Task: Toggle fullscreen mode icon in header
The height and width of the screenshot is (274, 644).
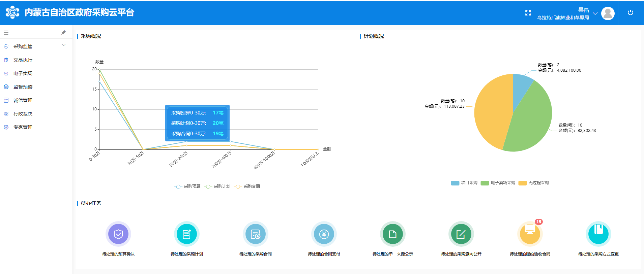Action: pyautogui.click(x=528, y=13)
